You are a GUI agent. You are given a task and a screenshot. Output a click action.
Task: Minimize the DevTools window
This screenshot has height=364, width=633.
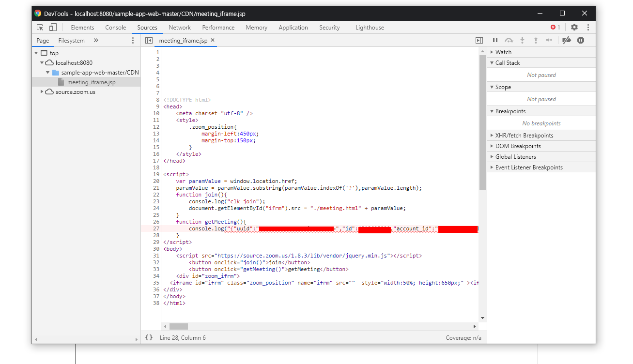pos(540,14)
